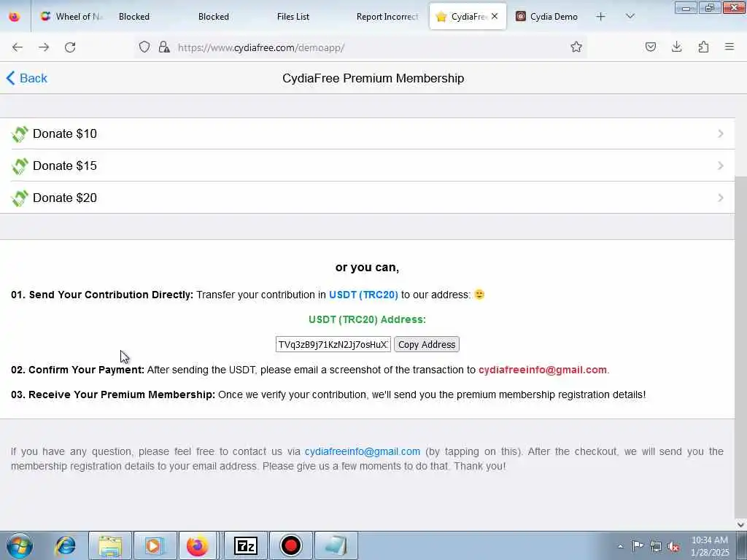
Task: Click the URL address bar
Action: click(x=362, y=47)
